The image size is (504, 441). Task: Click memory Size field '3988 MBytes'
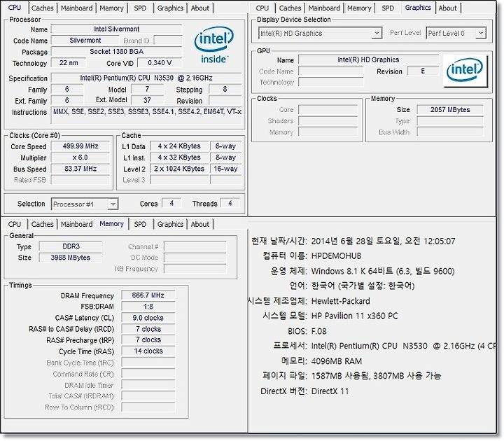tap(71, 258)
